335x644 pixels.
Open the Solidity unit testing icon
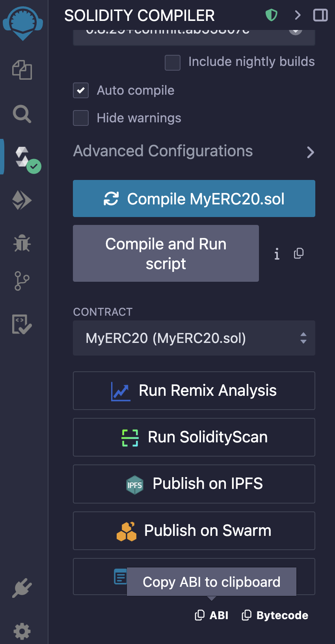click(x=22, y=324)
